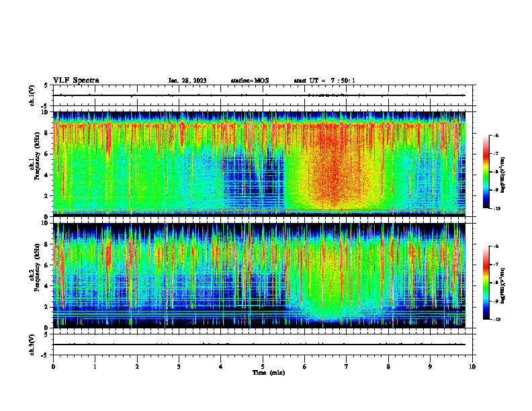This screenshot has height=411, width=532.
Task: Click the "ch.3(V)" axis label
Action: 32,345
